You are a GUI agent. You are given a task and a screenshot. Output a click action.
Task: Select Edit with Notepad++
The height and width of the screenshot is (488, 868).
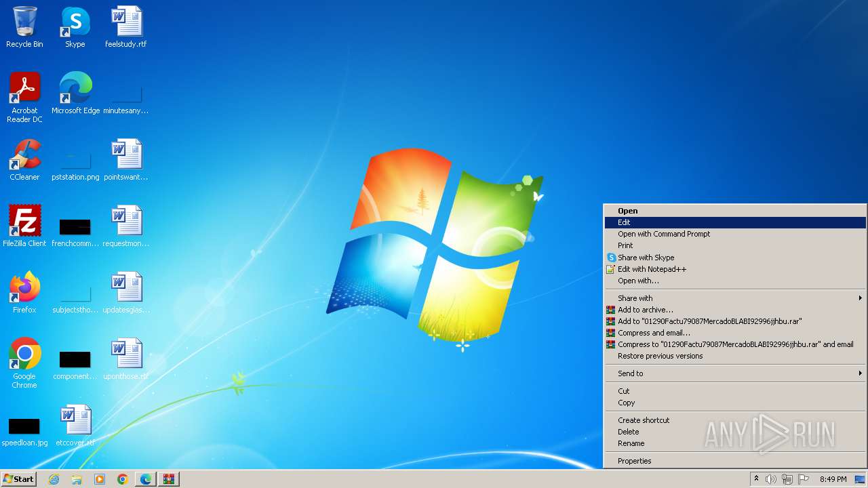coord(735,269)
